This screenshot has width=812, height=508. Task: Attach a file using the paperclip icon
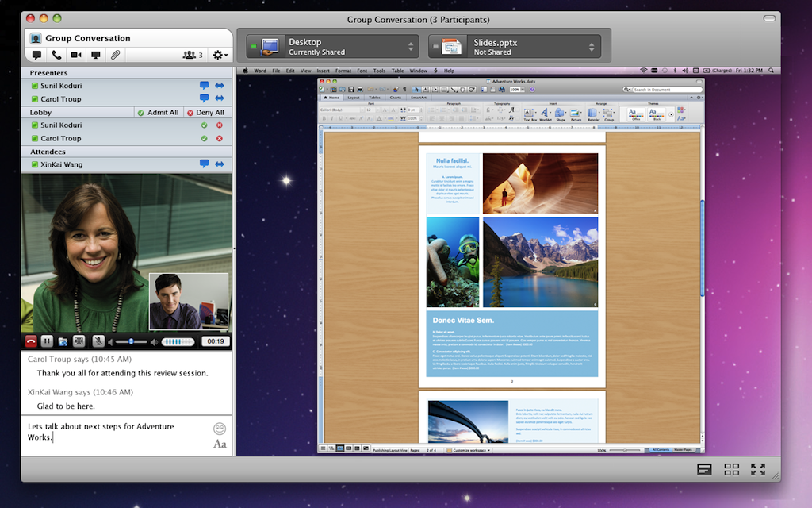tap(116, 56)
